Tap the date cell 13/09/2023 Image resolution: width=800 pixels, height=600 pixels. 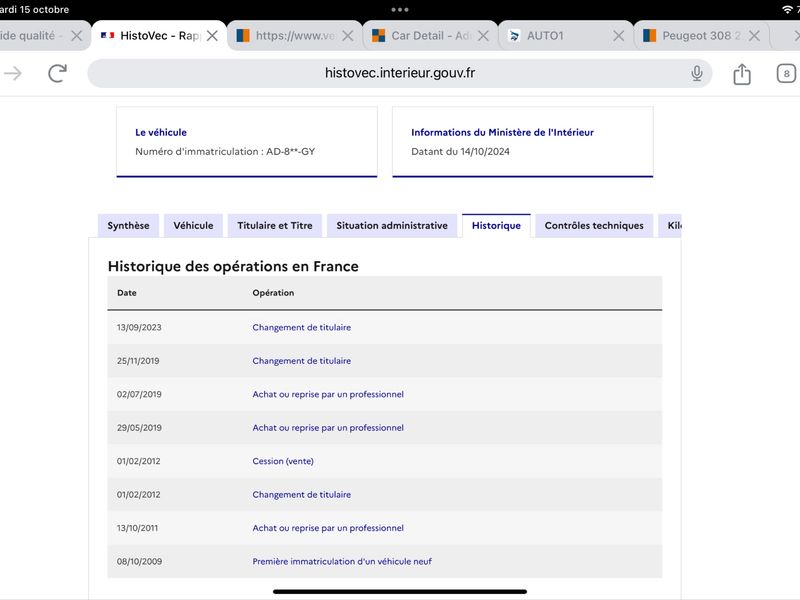click(139, 328)
